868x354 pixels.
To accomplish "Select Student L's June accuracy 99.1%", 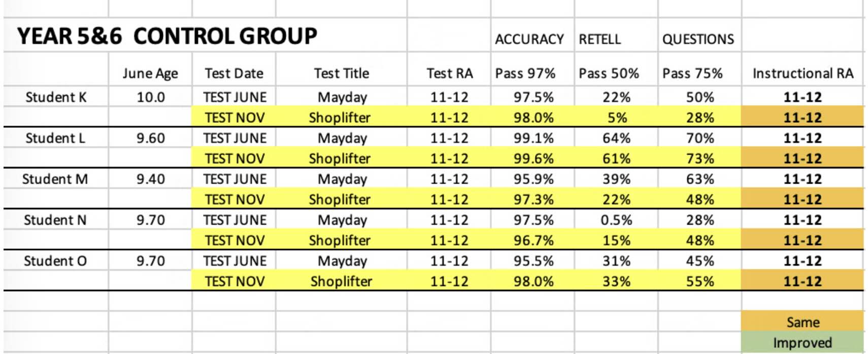I will coord(533,138).
